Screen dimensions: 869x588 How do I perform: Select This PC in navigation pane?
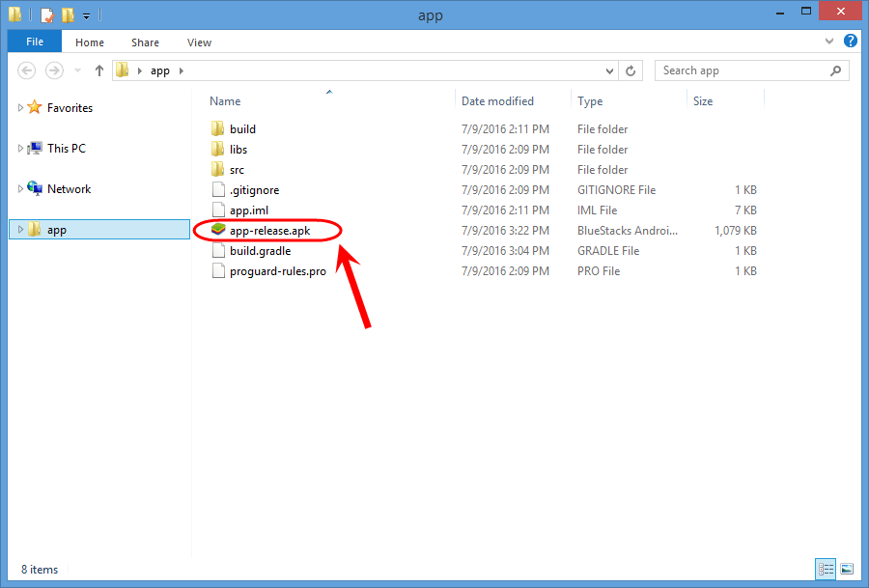(67, 149)
